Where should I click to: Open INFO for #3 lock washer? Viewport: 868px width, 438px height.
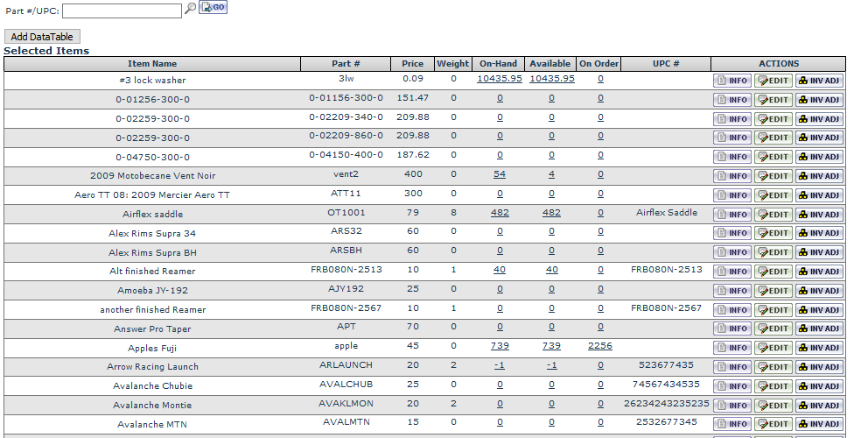731,81
